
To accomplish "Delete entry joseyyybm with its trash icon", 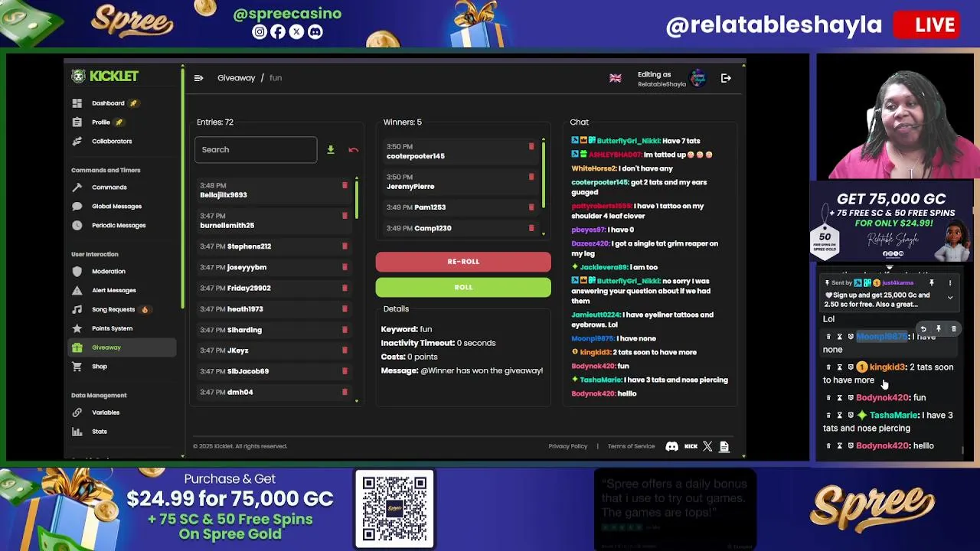I will 345,267.
